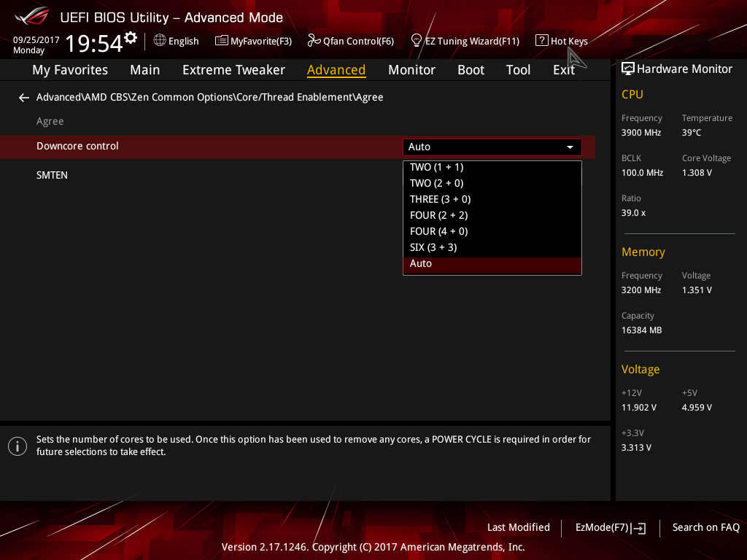
Task: Launch EZ Tuning Wizard(F11)
Action: [x=465, y=41]
